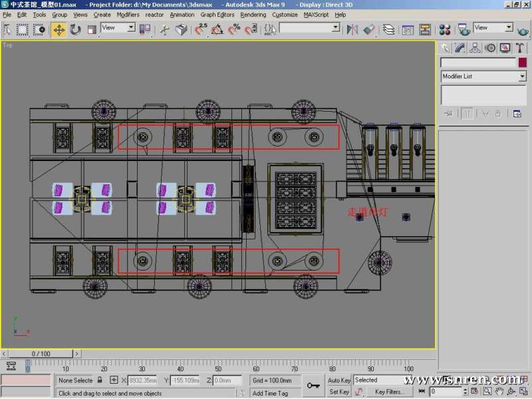Open the Modifiers menu
This screenshot has height=399, width=532.
128,15
